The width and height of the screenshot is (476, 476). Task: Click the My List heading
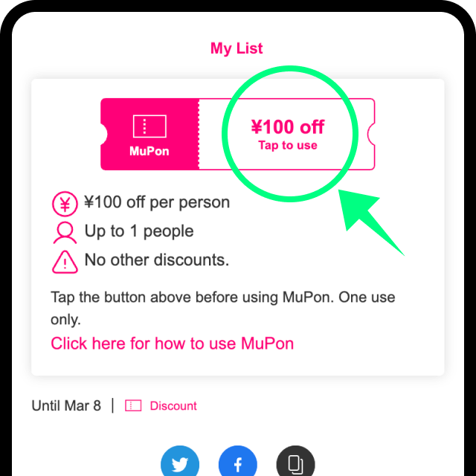click(237, 48)
